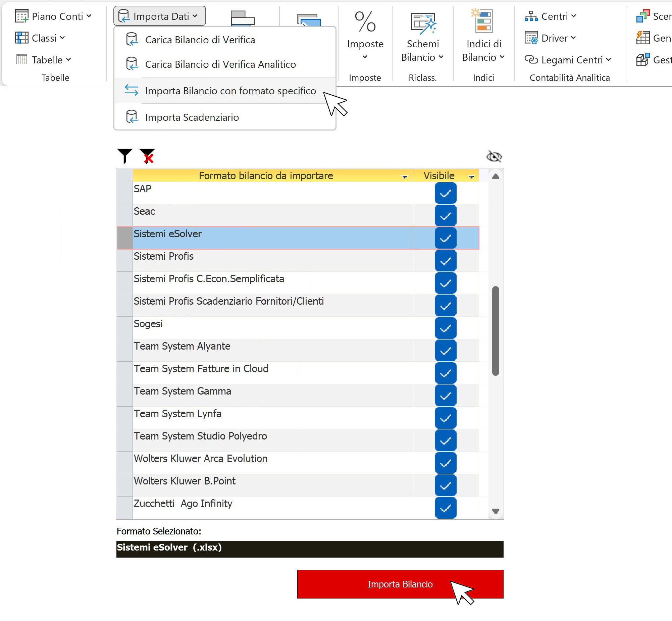
Task: Select the Team System Lynfa row
Action: pyautogui.click(x=298, y=418)
